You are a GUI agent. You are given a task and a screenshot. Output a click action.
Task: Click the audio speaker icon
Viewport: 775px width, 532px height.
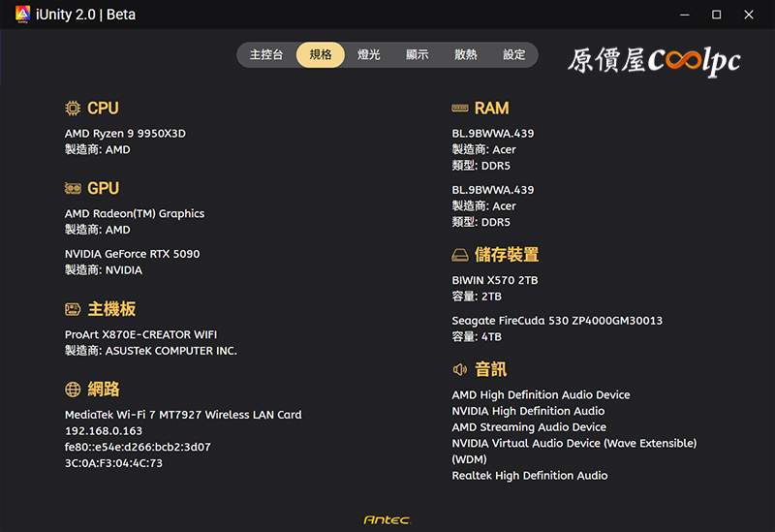pyautogui.click(x=460, y=369)
